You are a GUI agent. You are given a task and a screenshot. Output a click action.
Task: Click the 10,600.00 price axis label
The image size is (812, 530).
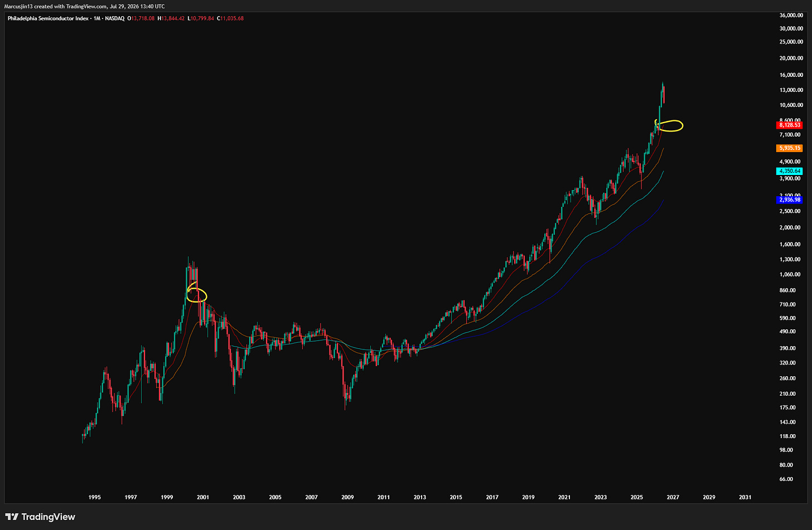(791, 105)
